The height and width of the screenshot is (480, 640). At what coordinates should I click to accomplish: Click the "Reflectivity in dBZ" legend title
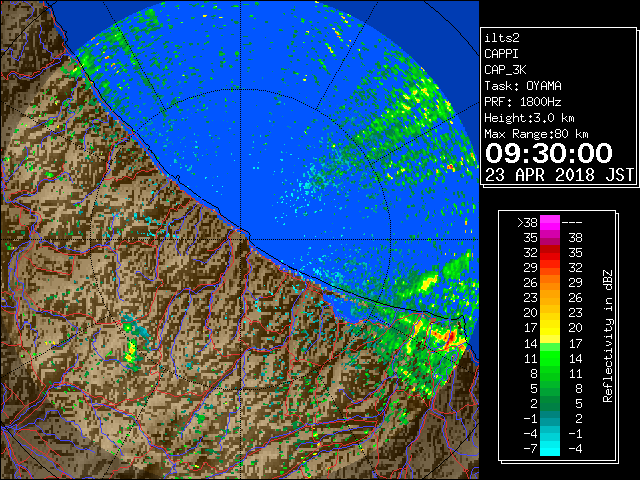607,336
